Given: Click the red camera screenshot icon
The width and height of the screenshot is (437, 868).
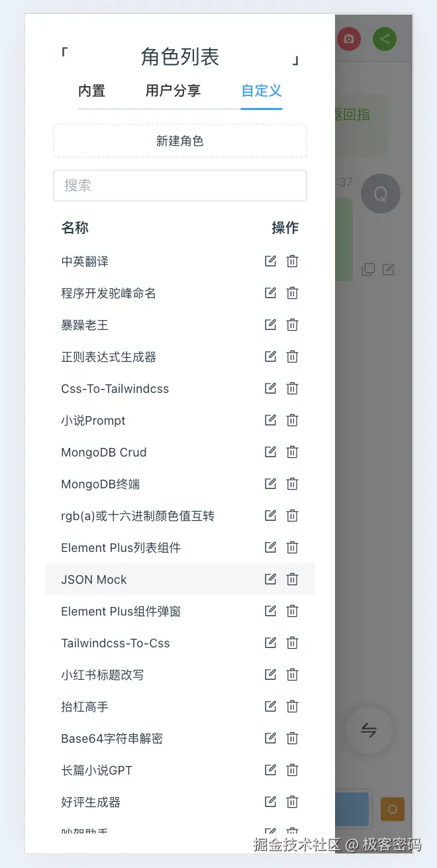Looking at the screenshot, I should click(x=349, y=38).
